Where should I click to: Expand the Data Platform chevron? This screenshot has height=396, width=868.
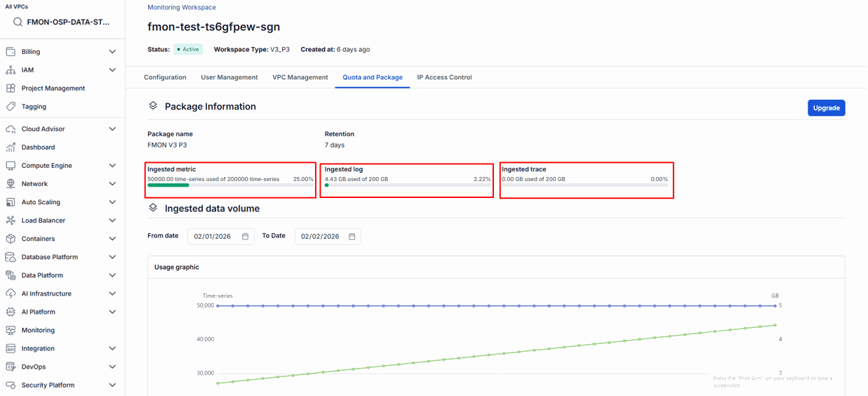(x=112, y=275)
